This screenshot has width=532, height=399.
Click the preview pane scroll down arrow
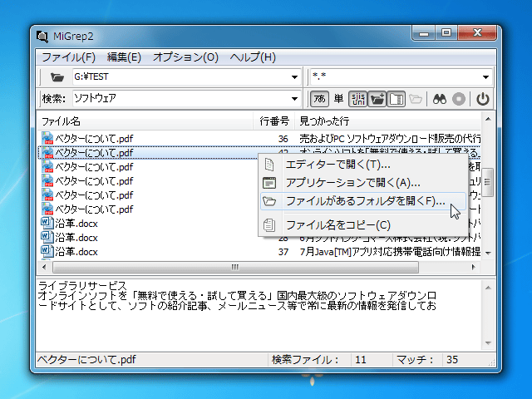pos(488,343)
